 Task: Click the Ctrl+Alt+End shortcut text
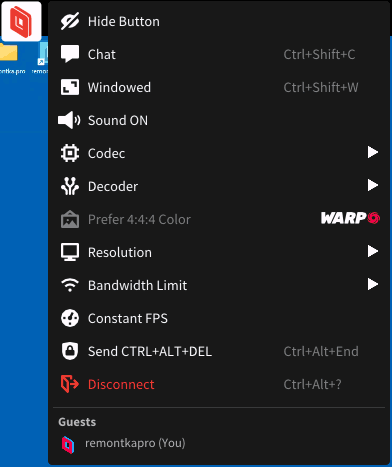tap(321, 351)
